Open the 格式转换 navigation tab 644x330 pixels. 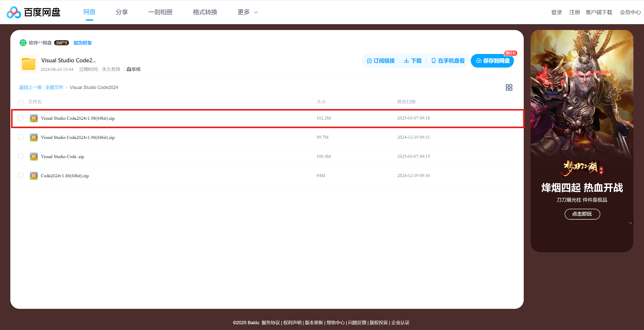[x=205, y=12]
